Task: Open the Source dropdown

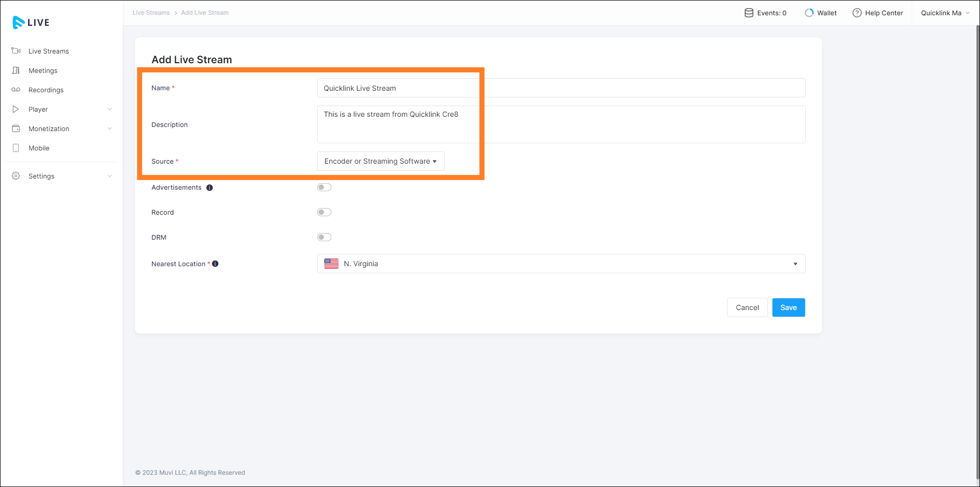Action: 380,161
